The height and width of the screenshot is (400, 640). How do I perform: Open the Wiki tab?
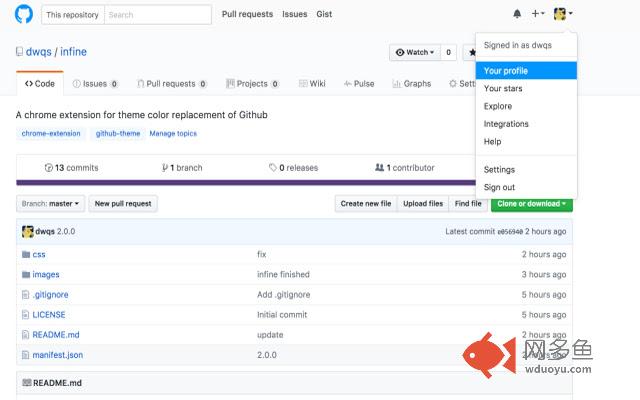point(312,84)
